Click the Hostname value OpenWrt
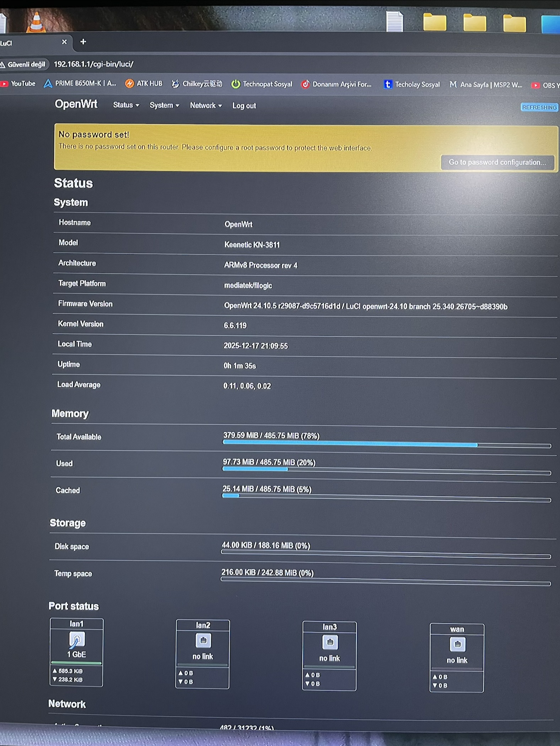 coord(238,225)
